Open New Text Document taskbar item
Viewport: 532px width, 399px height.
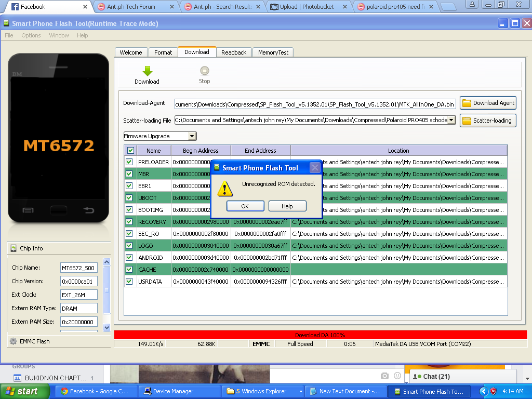click(x=345, y=392)
